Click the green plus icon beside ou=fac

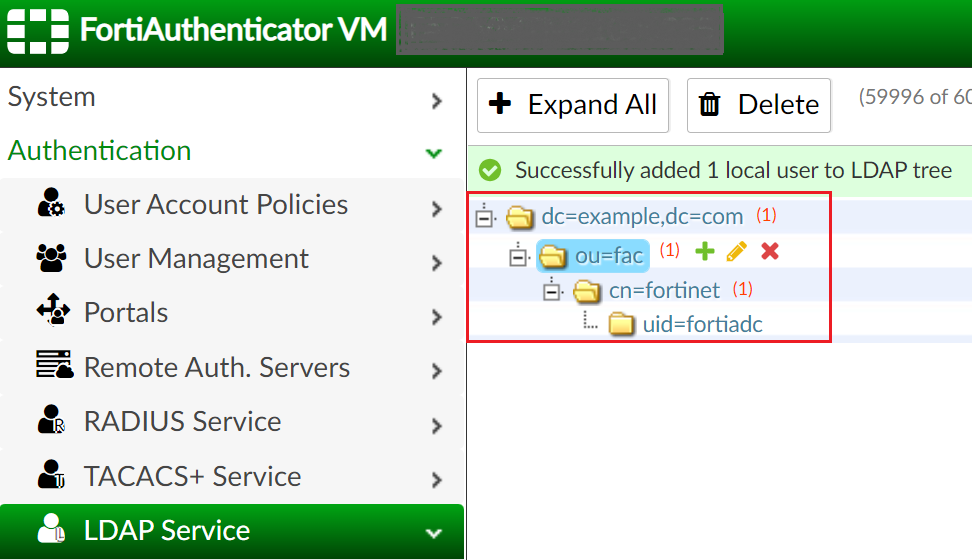[x=705, y=252]
